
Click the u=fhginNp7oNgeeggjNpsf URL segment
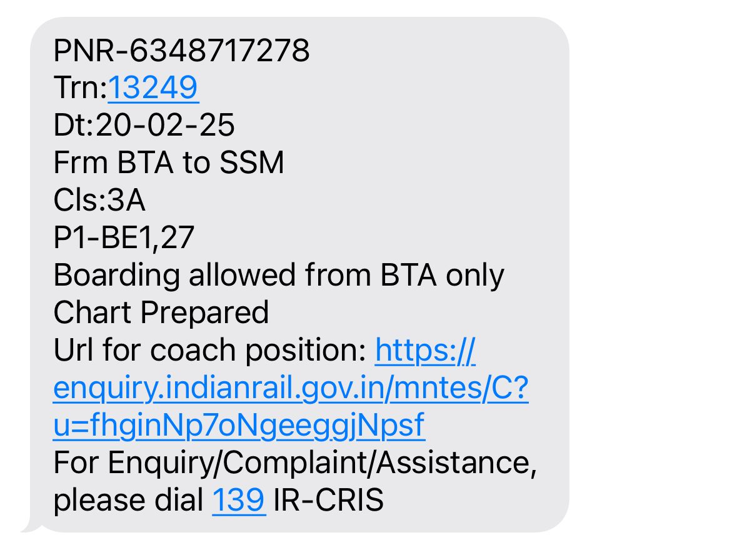[239, 426]
